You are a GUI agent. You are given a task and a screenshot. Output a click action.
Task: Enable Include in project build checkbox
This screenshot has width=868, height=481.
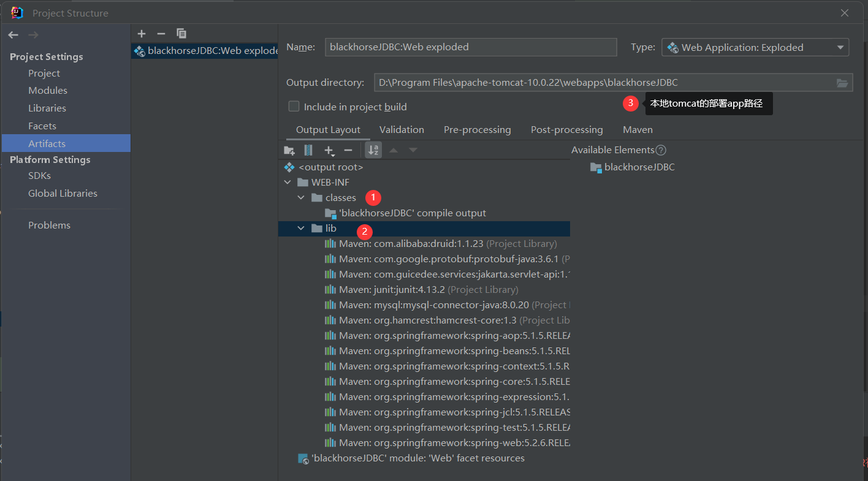(x=294, y=107)
